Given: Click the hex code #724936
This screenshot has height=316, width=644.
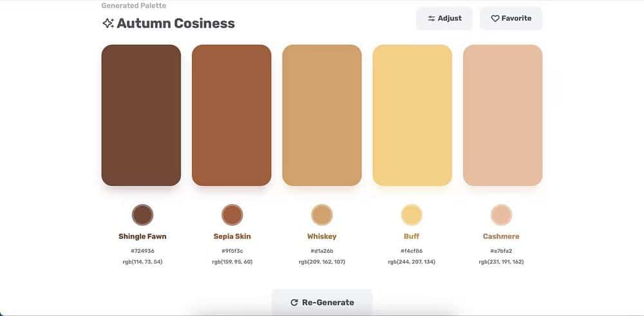Looking at the screenshot, I should [142, 251].
